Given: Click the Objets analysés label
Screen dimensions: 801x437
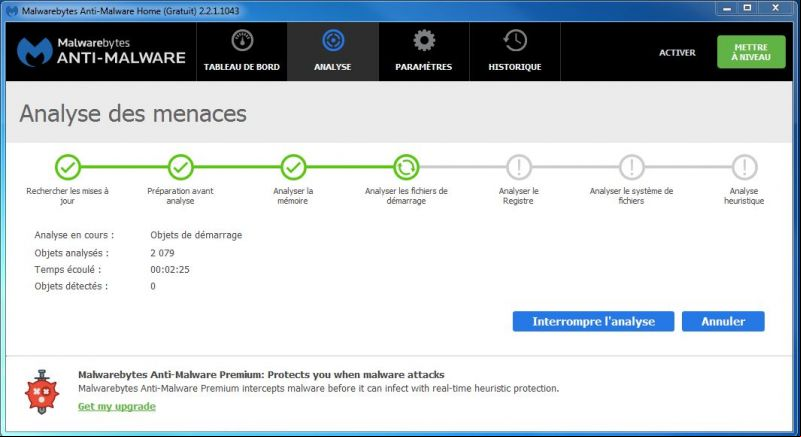Looking at the screenshot, I should (72, 253).
